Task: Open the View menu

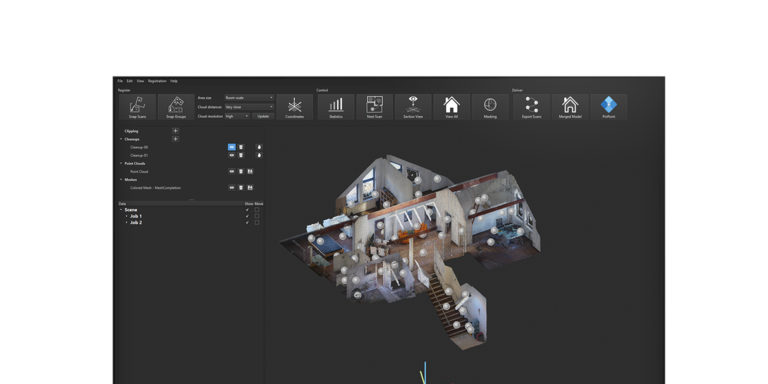Action: [x=140, y=81]
